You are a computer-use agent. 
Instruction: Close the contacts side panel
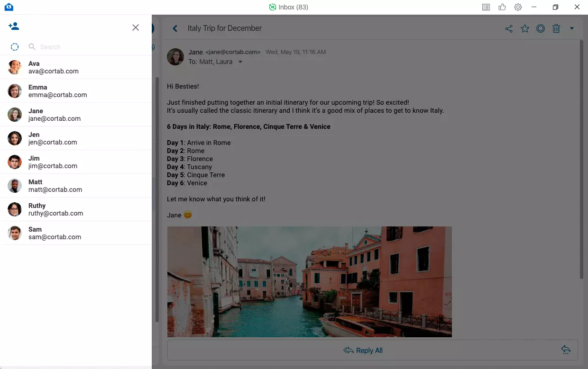click(x=136, y=27)
